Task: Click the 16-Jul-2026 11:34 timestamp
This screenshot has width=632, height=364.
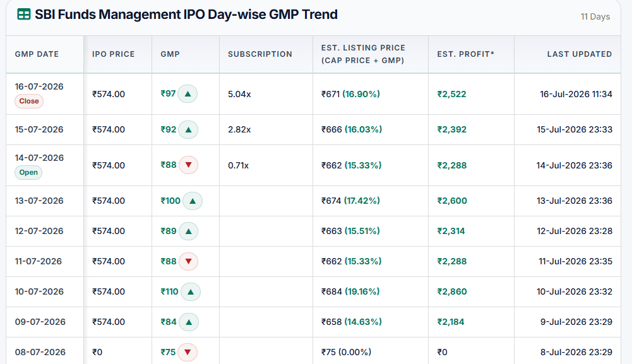Action: click(x=576, y=94)
